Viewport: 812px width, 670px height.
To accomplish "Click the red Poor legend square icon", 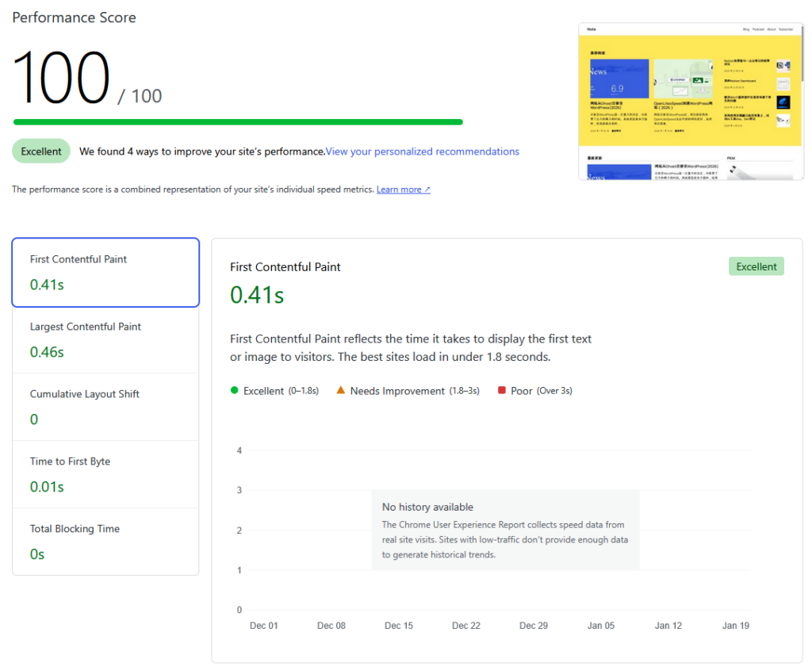I will click(501, 390).
